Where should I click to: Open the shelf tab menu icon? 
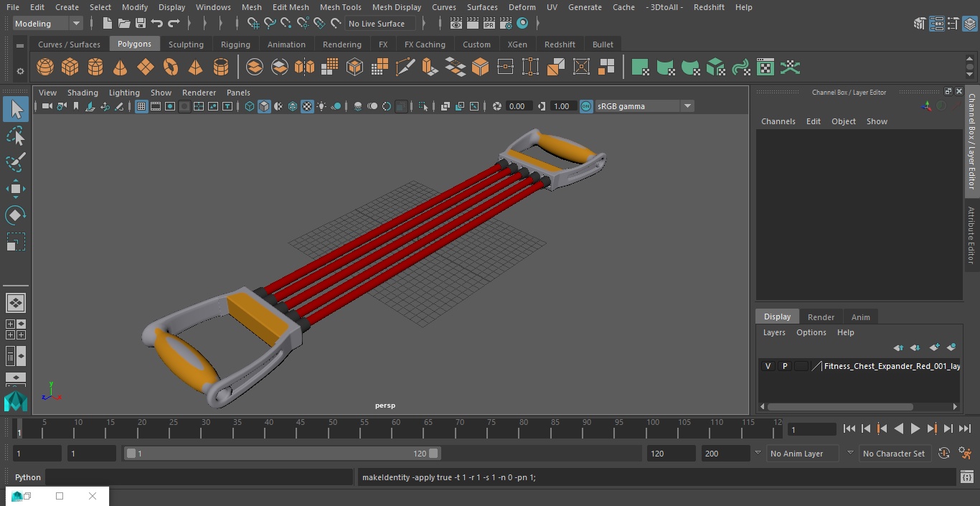pyautogui.click(x=20, y=45)
